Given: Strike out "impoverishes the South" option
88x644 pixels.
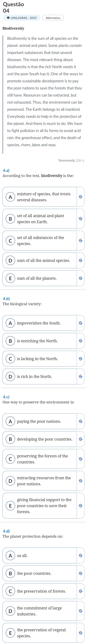Looking at the screenshot, I should tap(81, 323).
